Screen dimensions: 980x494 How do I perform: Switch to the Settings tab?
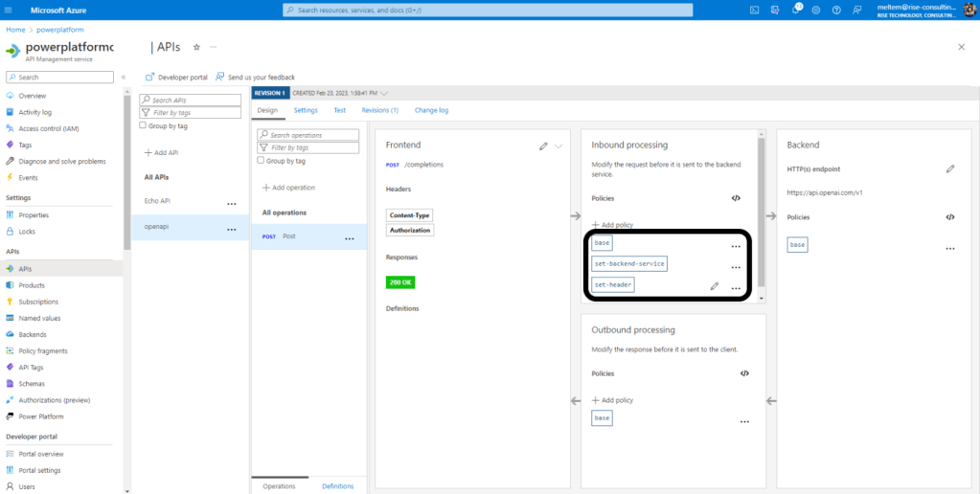[x=306, y=110]
